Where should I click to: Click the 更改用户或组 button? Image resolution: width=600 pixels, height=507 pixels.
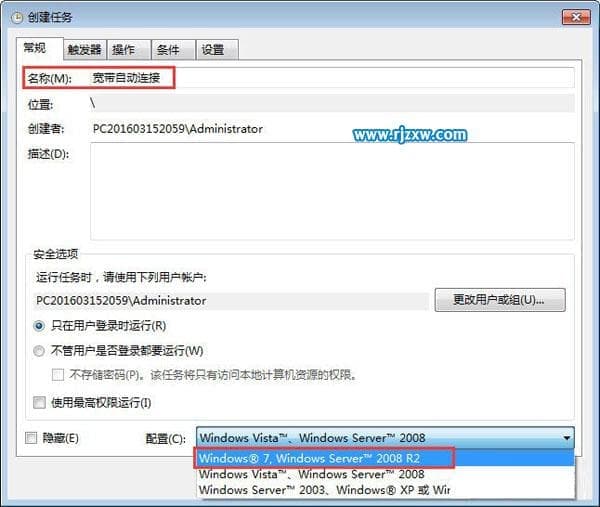point(500,300)
